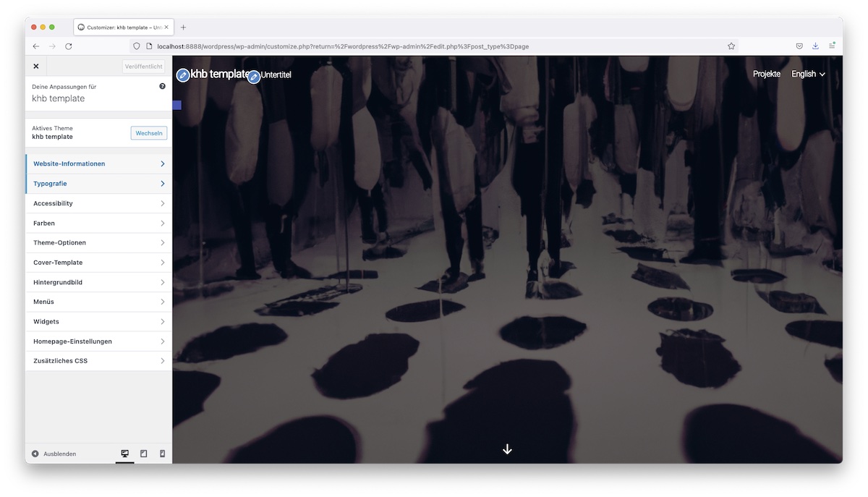
Task: Click the blue widget shortcut in the preview
Action: tap(177, 105)
